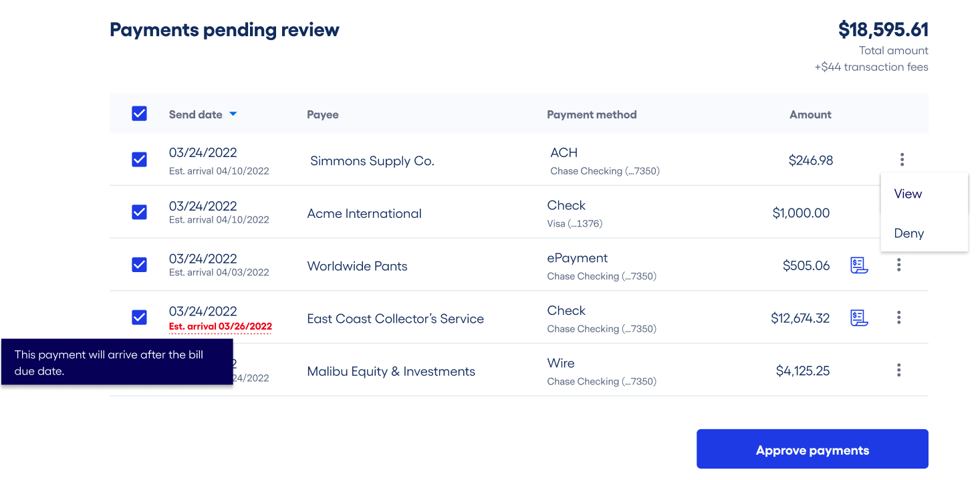Uncheck the Worldwide Pants payment checkbox

[139, 265]
